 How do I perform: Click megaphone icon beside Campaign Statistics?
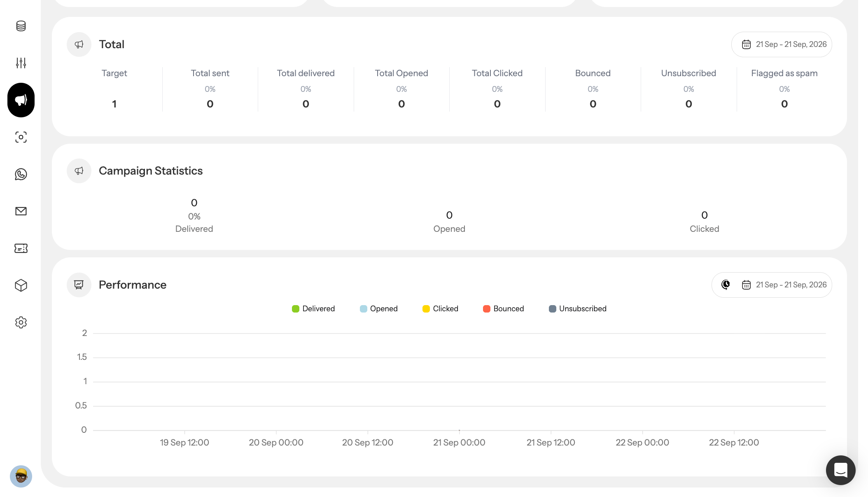(x=79, y=171)
